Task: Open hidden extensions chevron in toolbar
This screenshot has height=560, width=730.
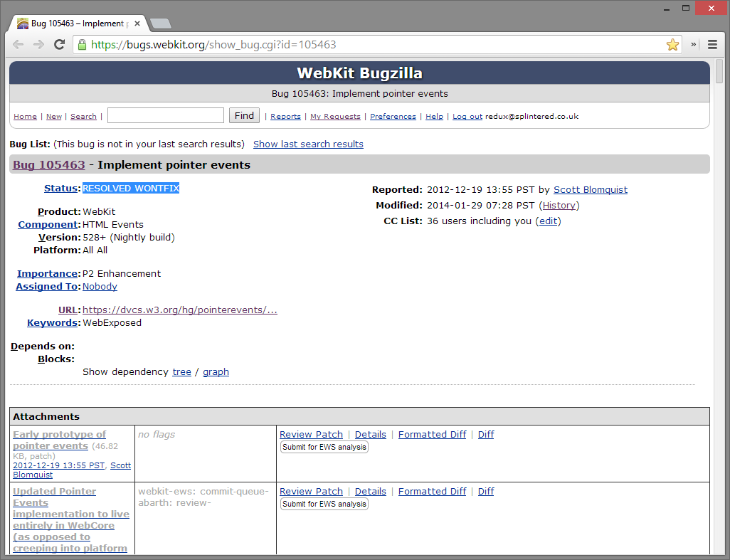Action: click(x=693, y=44)
